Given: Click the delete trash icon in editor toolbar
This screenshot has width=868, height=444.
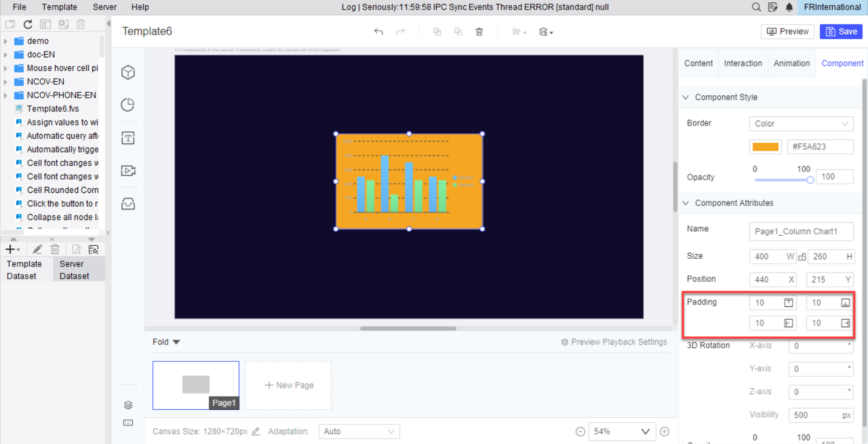Looking at the screenshot, I should coord(479,32).
